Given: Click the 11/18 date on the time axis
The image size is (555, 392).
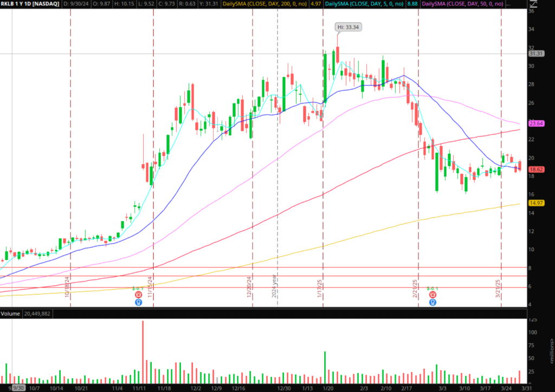Looking at the screenshot, I should point(164,388).
